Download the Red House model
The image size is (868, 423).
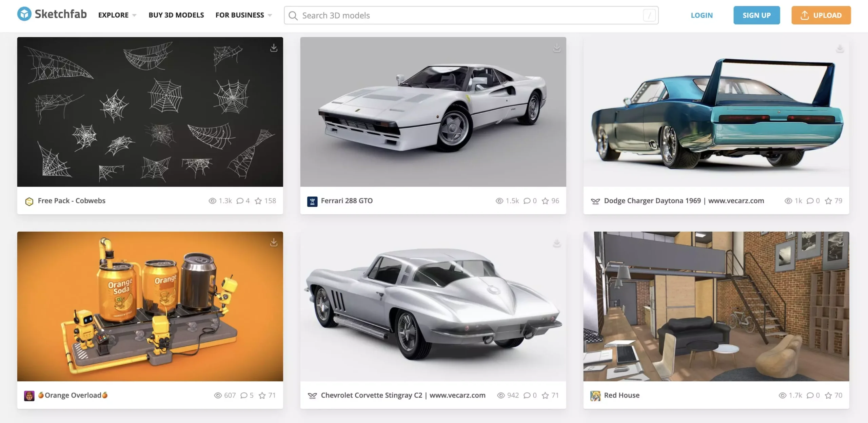[840, 242]
